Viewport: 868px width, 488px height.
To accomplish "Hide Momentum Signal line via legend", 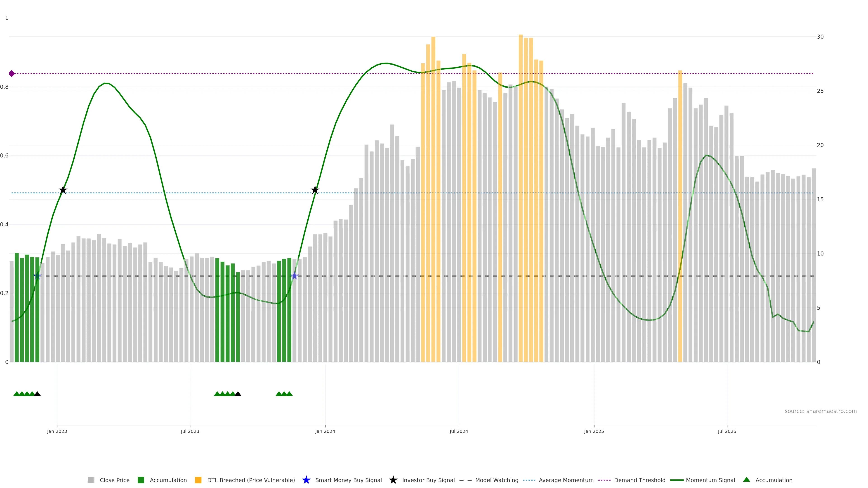I will point(710,480).
